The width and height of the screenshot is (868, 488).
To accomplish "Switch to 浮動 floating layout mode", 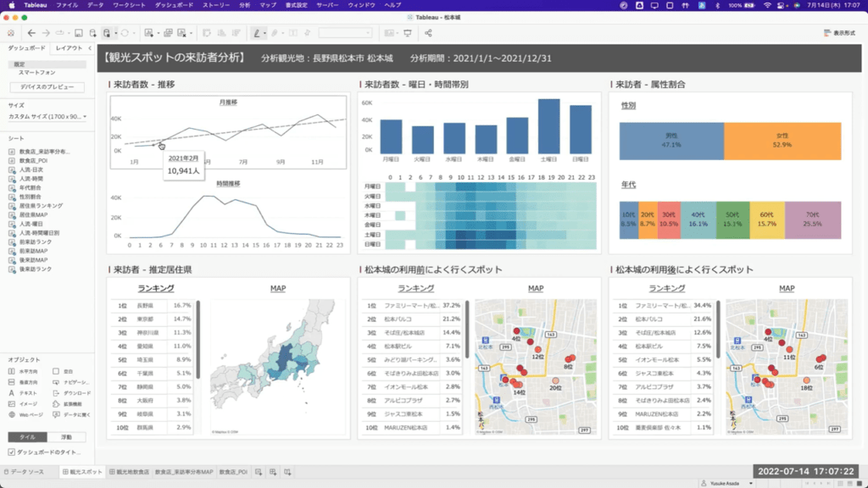I will [66, 437].
